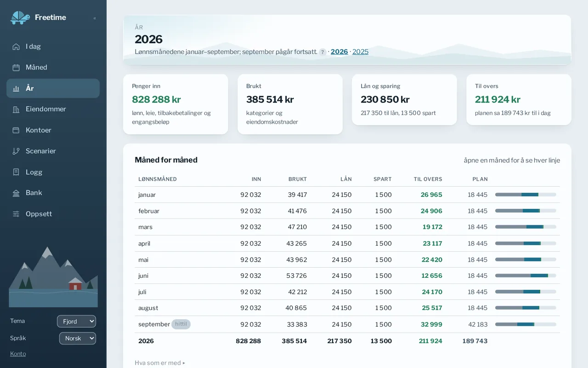Click the Til overs summary card
Screen dimensions: 588x368
point(519,99)
